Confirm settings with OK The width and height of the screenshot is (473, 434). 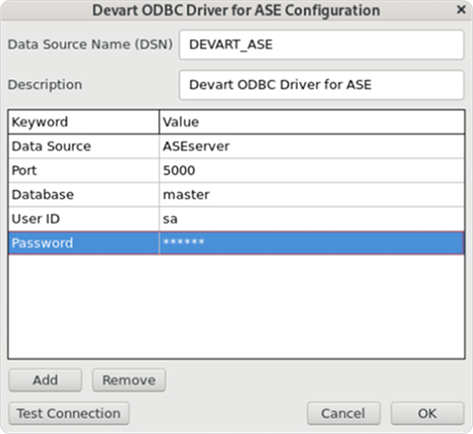coord(427,414)
